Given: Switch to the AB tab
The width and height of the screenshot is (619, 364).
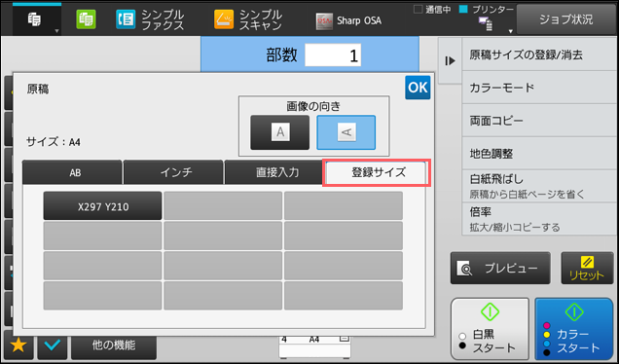Looking at the screenshot, I should pos(72,172).
